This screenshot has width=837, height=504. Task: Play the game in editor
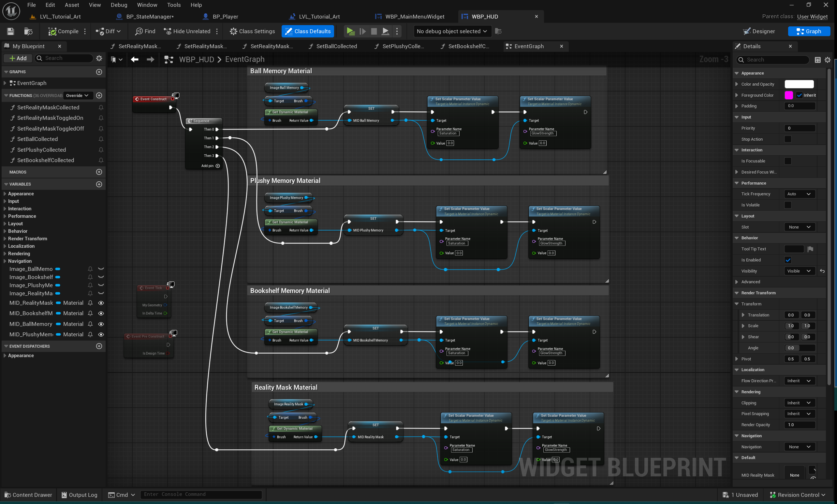point(350,31)
